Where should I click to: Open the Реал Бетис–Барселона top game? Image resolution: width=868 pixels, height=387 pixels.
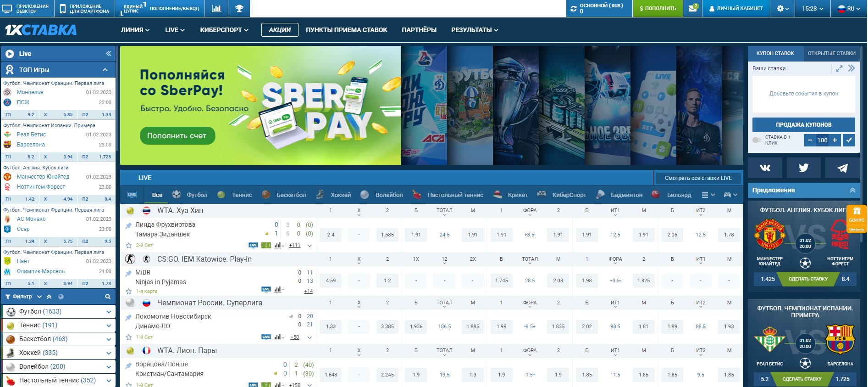(58, 140)
